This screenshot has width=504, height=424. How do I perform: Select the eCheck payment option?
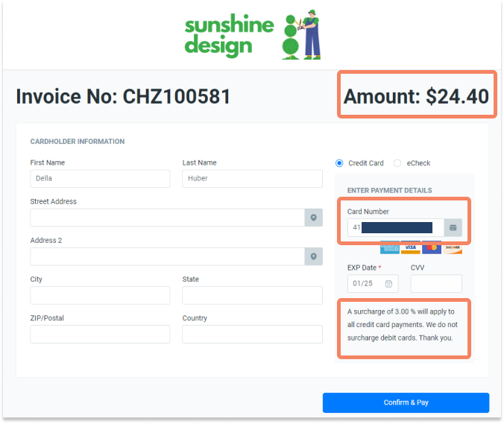coord(397,163)
